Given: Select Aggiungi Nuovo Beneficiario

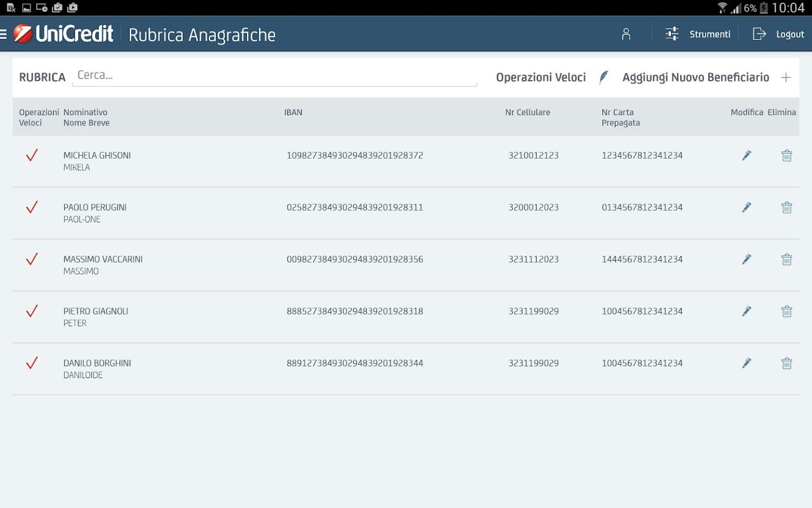Looking at the screenshot, I should click(x=695, y=77).
